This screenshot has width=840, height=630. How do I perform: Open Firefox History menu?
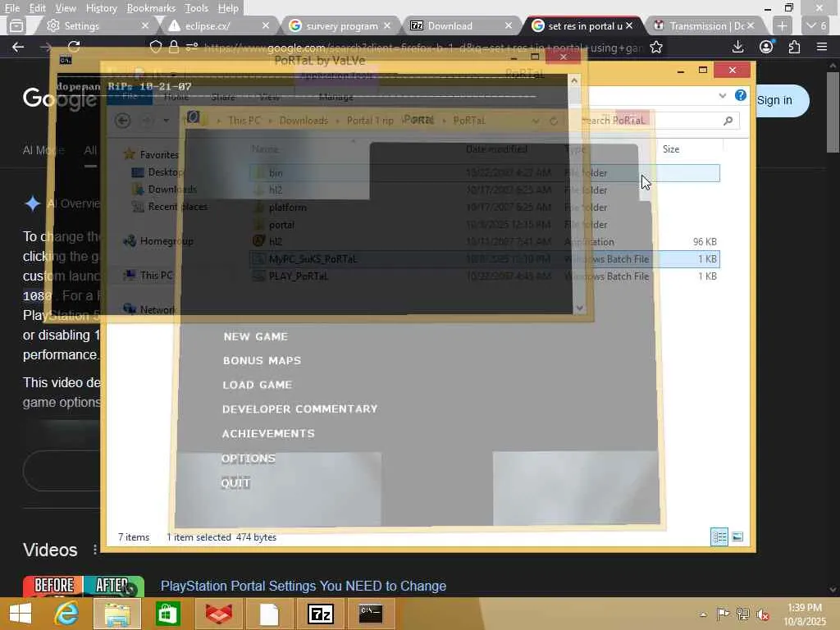coord(101,8)
